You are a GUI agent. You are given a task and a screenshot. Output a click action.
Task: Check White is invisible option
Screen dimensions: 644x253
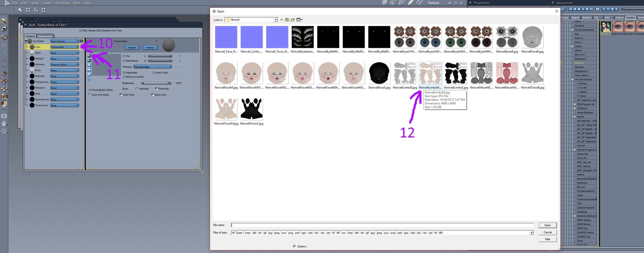tap(124, 77)
